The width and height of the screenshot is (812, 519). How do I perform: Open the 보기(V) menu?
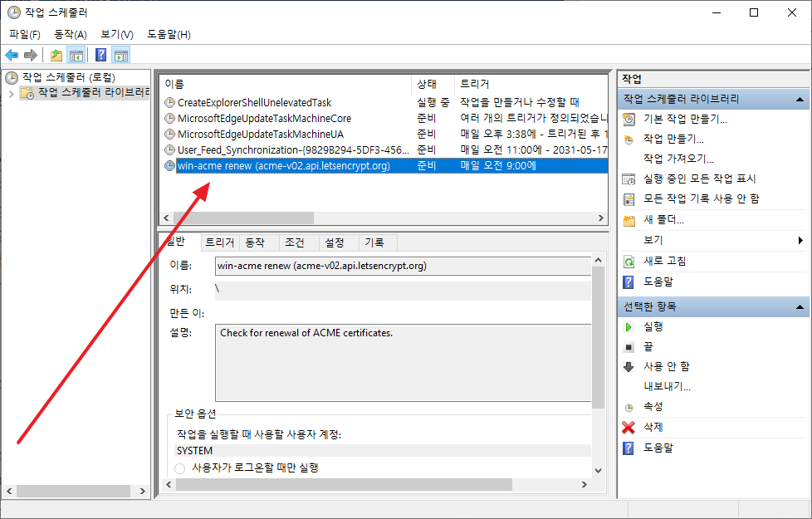coord(117,35)
